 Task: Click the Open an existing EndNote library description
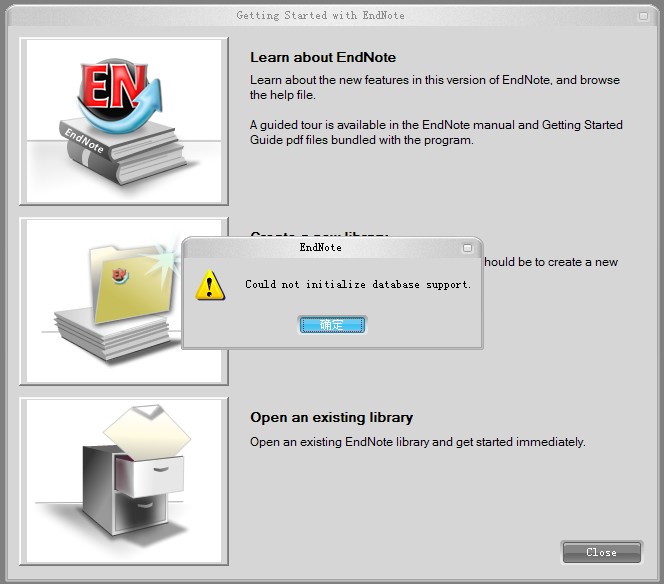pyautogui.click(x=418, y=442)
